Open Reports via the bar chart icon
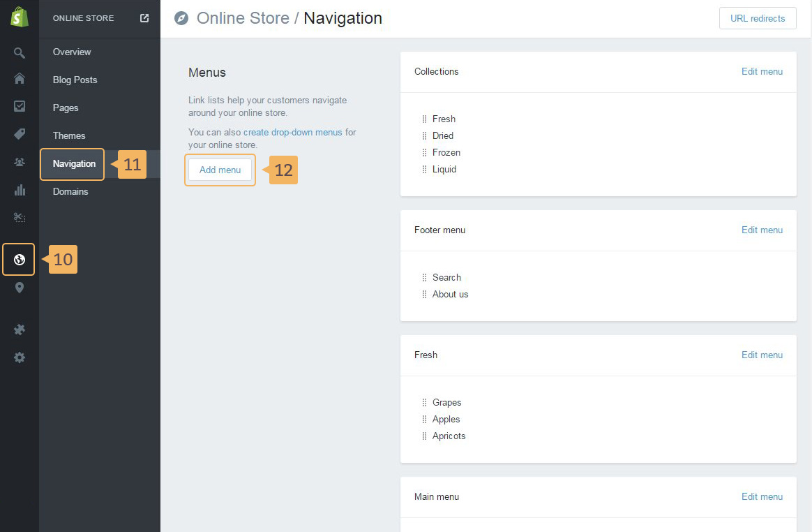Image resolution: width=812 pixels, height=532 pixels. 20,190
